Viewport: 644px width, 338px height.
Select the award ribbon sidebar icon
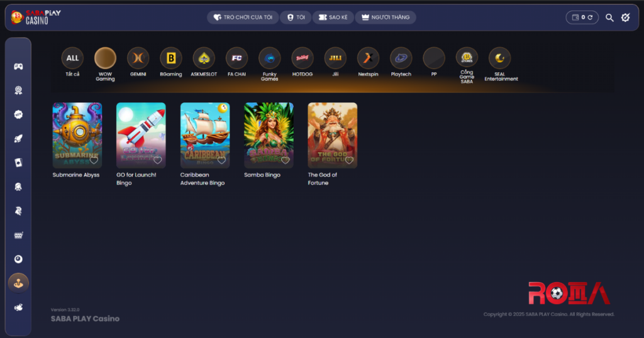pyautogui.click(x=18, y=90)
